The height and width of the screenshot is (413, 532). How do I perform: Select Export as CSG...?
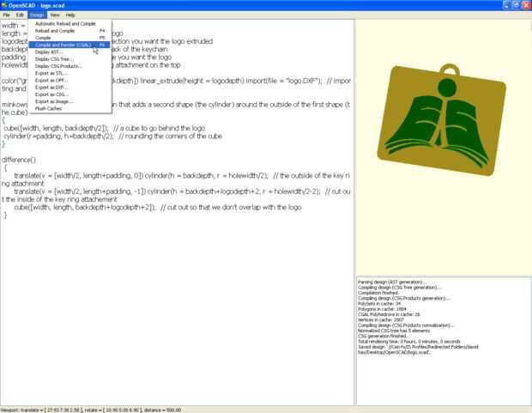[x=70, y=94]
